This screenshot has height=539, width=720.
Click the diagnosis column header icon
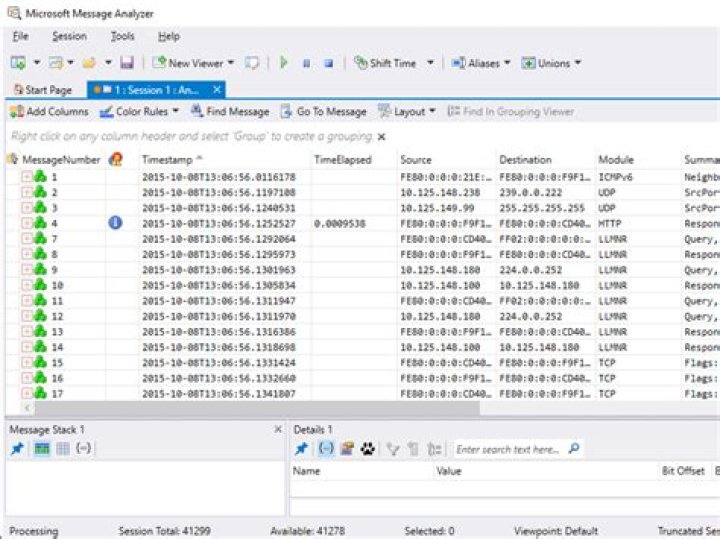pyautogui.click(x=116, y=160)
